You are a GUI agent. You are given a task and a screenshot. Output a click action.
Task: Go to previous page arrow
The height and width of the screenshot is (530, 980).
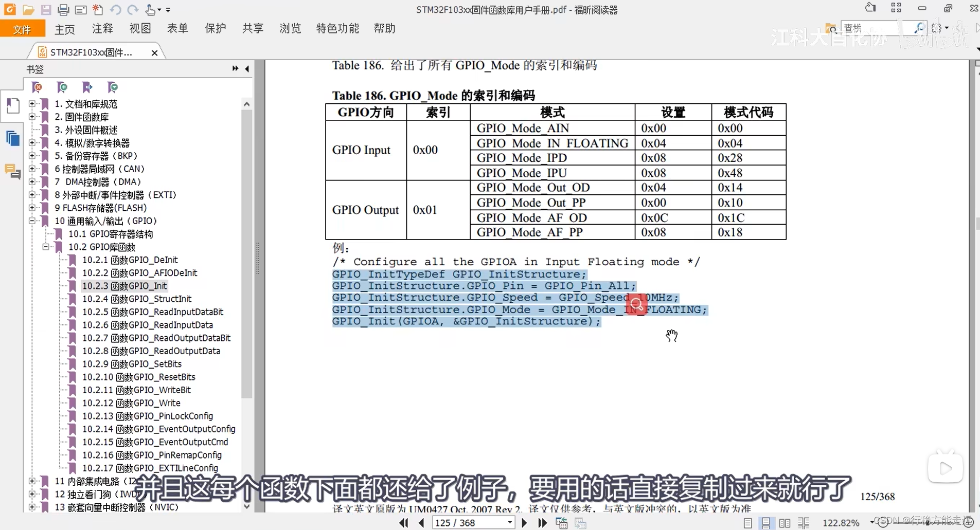point(422,523)
